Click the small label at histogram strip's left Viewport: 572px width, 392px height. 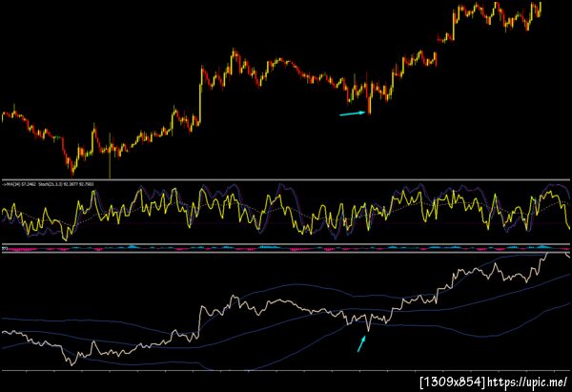5,248
